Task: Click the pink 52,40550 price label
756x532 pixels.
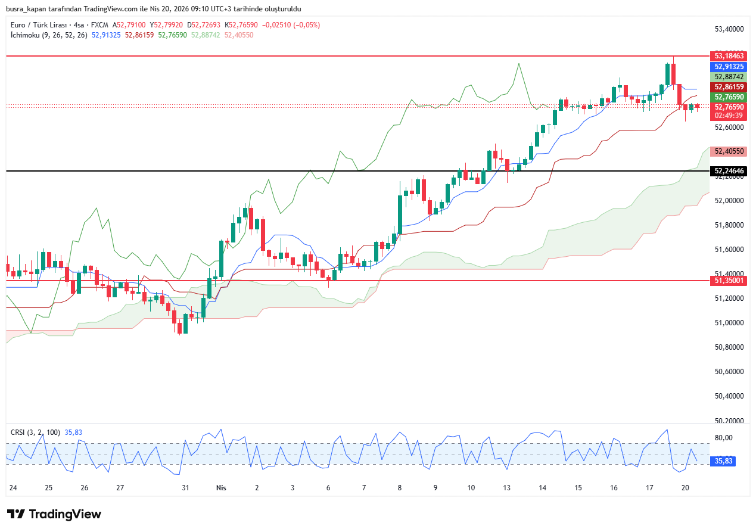Action: click(x=729, y=151)
